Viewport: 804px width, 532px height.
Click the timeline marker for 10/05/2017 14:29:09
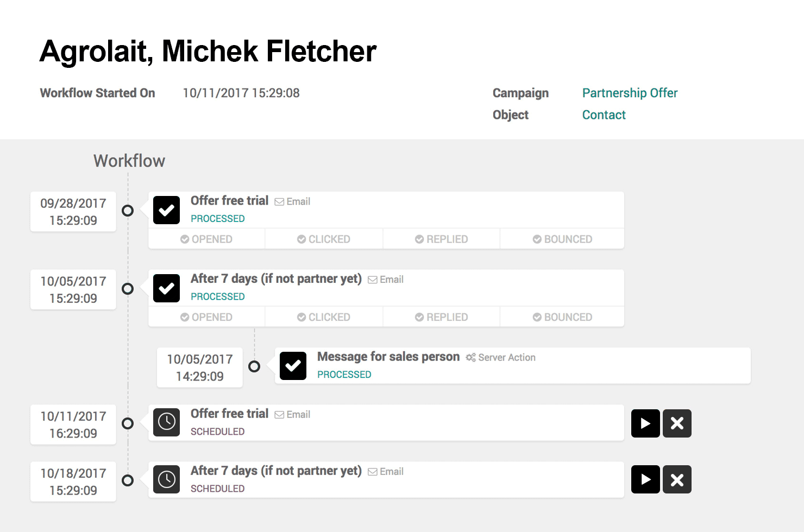(254, 366)
